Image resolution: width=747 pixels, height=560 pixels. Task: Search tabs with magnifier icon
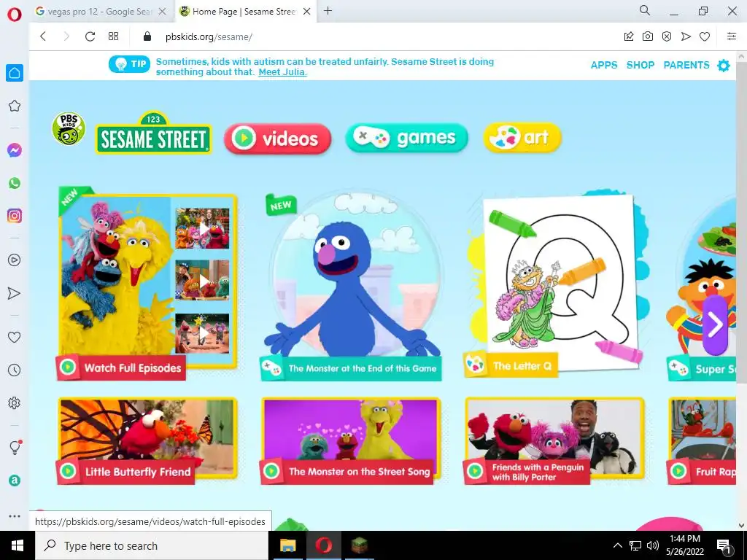645,10
